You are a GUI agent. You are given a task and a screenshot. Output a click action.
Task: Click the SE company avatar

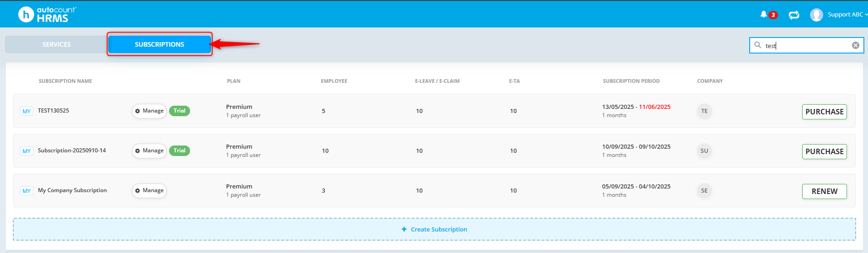tap(704, 191)
